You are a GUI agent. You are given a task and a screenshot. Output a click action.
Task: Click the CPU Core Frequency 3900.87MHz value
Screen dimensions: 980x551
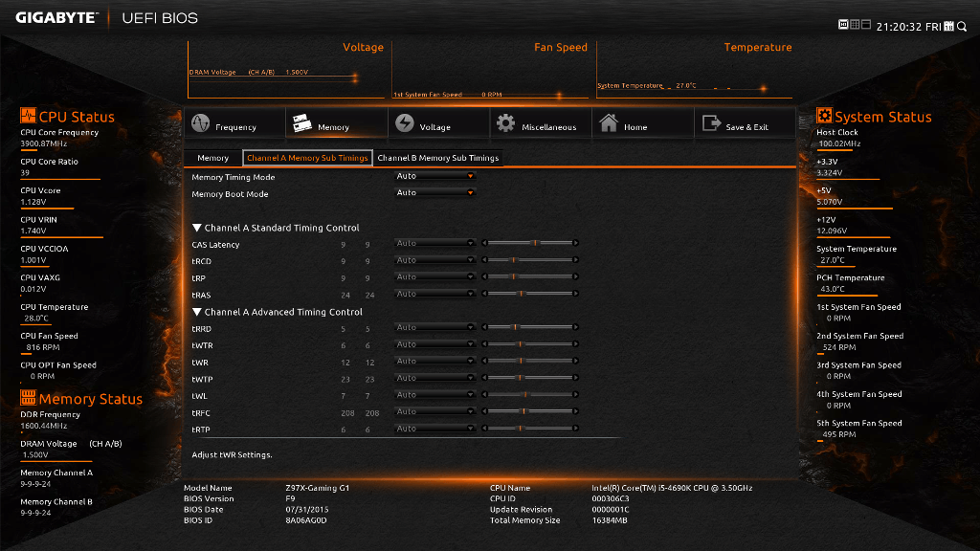point(44,143)
